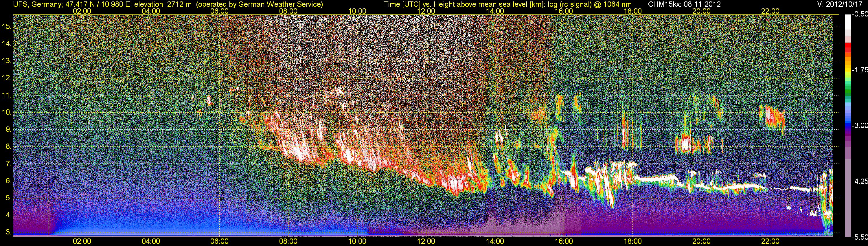Click the height axis label '5.'

point(8,198)
